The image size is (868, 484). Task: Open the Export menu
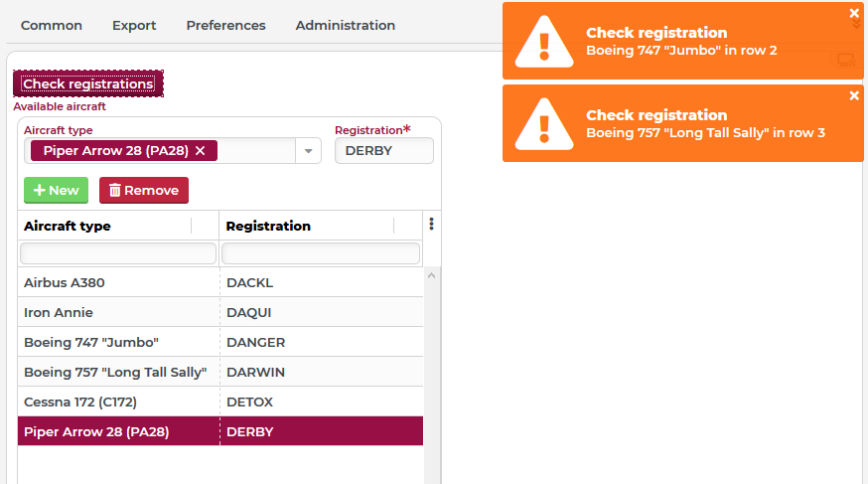click(x=134, y=26)
